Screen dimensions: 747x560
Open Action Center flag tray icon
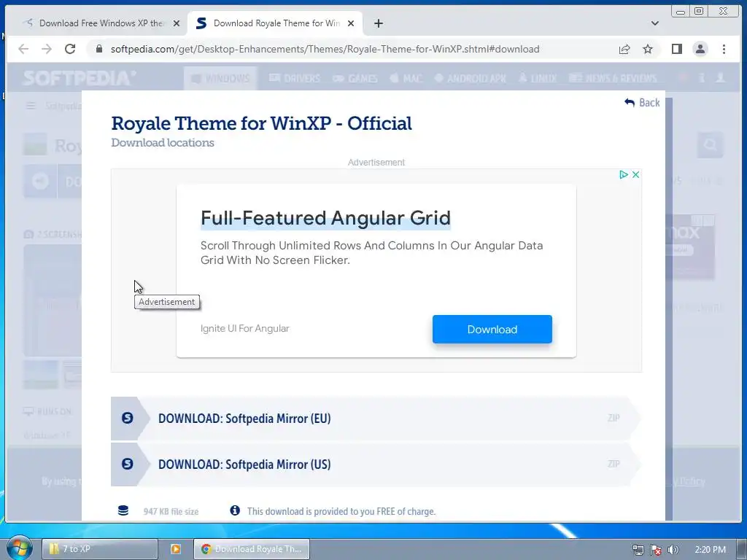pos(656,550)
